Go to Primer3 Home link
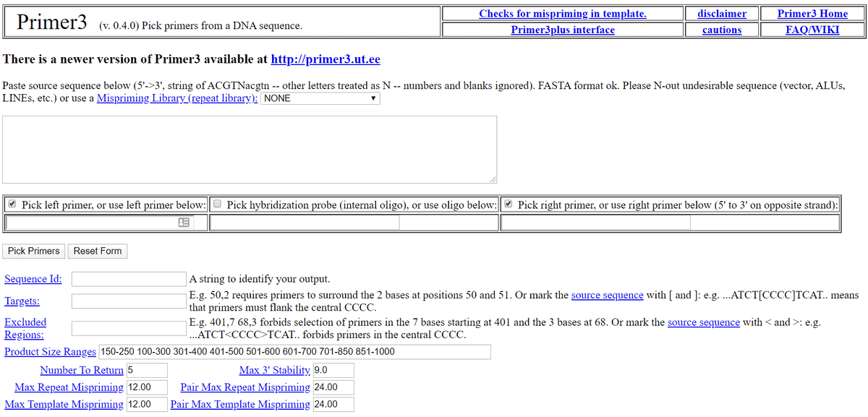 coord(812,14)
